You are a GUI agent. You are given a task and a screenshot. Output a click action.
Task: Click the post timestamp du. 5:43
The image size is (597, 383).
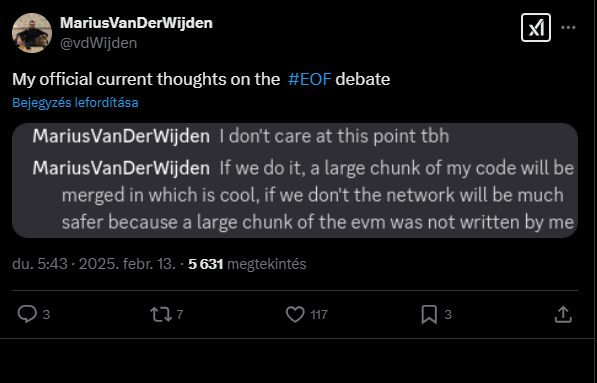coord(40,264)
